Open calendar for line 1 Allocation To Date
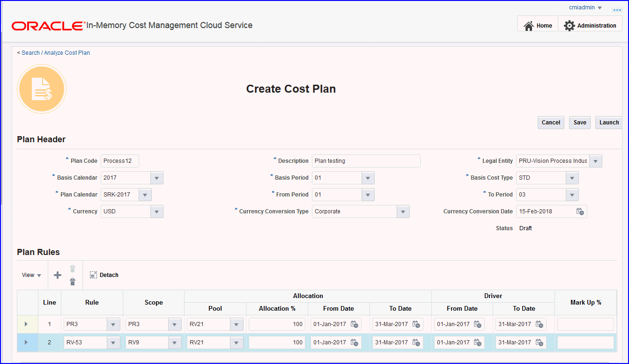 click(x=416, y=324)
